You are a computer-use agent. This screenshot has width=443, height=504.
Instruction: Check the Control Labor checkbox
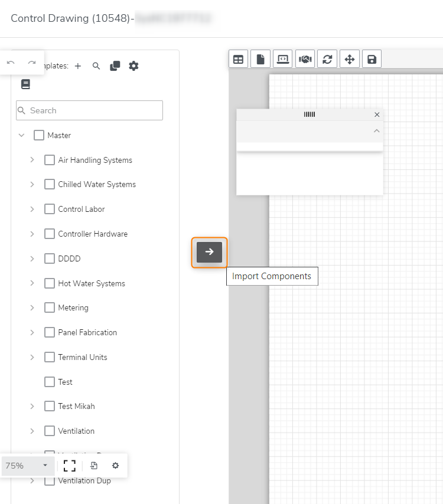click(x=50, y=209)
